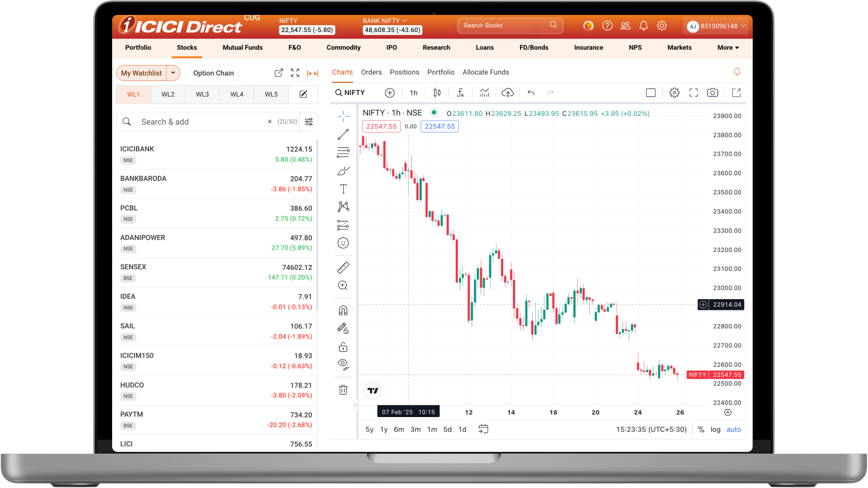Open the watchlist in a new window
The image size is (868, 488).
[x=279, y=73]
